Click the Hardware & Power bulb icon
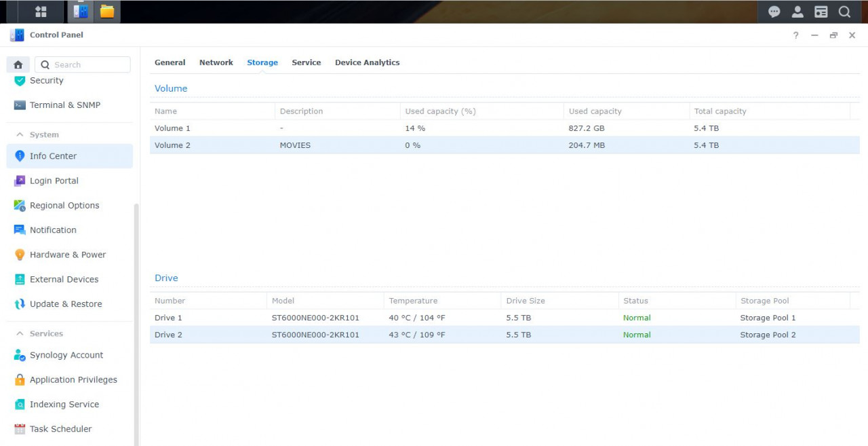Viewport: 868px width, 446px height. coord(20,255)
